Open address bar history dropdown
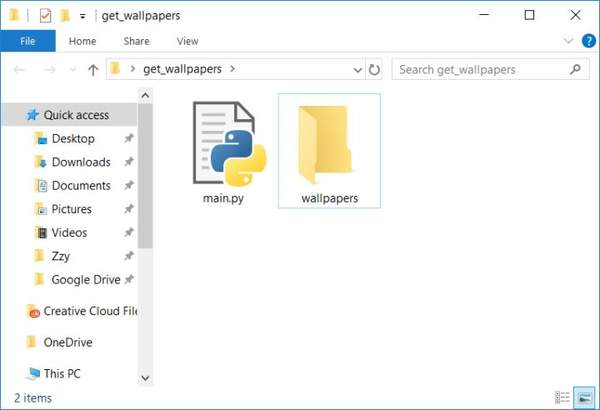Screen dimensions: 600x410 [x=358, y=70]
